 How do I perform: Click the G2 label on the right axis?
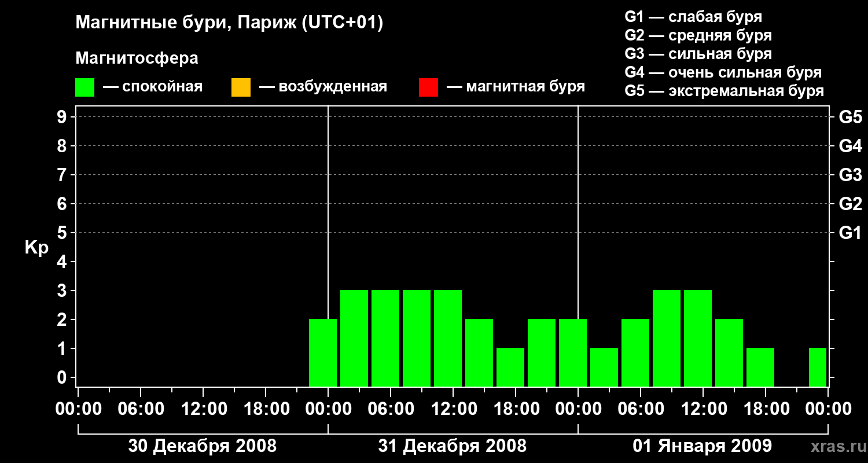pyautogui.click(x=850, y=204)
